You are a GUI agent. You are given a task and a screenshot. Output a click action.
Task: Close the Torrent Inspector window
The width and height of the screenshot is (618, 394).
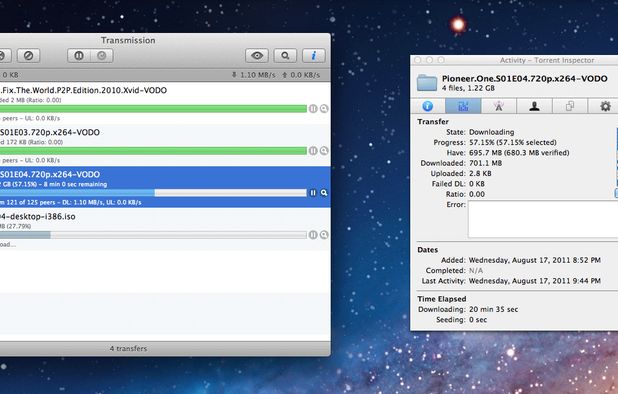click(x=418, y=60)
